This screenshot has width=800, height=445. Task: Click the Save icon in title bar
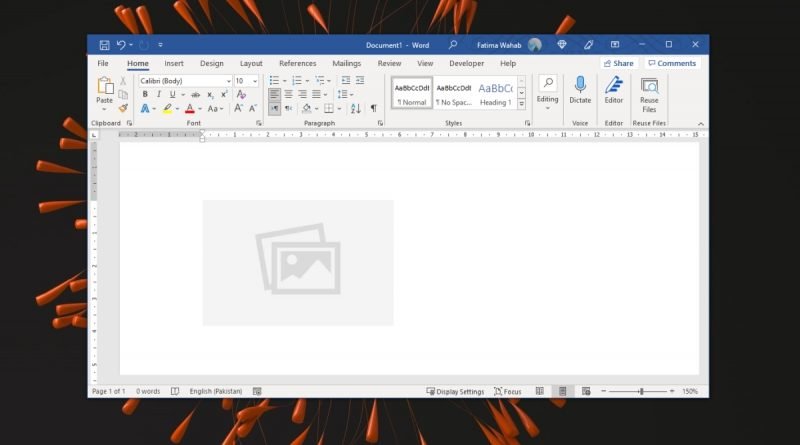pyautogui.click(x=104, y=45)
